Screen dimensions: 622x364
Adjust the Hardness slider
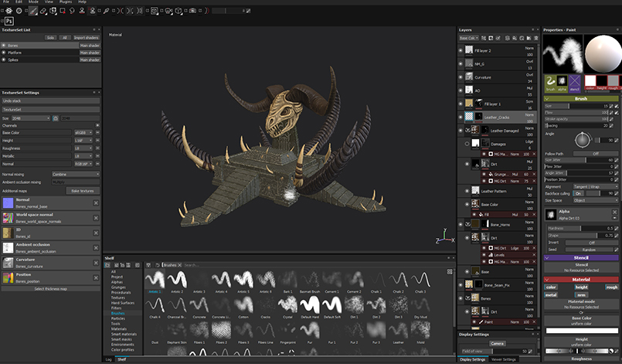tap(580, 228)
